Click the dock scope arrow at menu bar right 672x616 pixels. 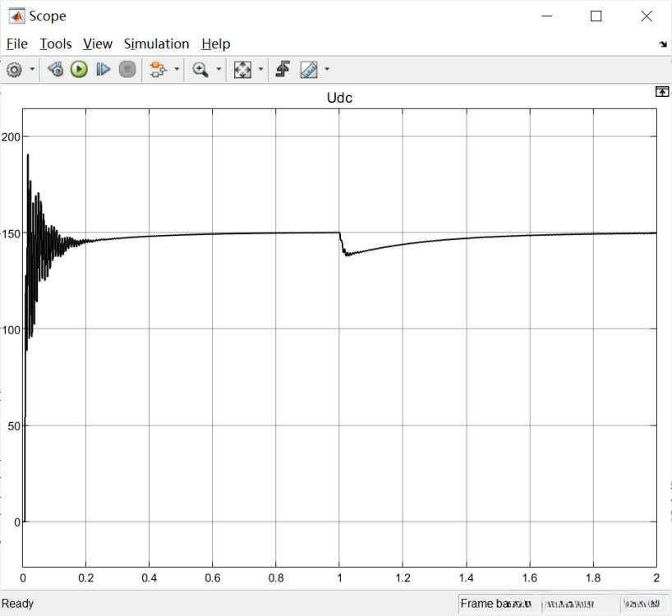663,44
